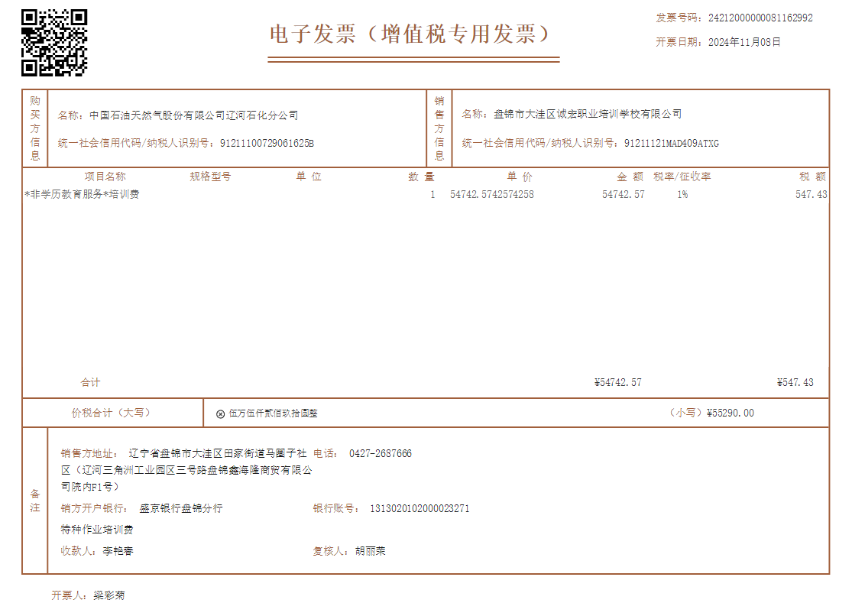
Task: Select total amount ¥54742.57
Action: (x=618, y=382)
